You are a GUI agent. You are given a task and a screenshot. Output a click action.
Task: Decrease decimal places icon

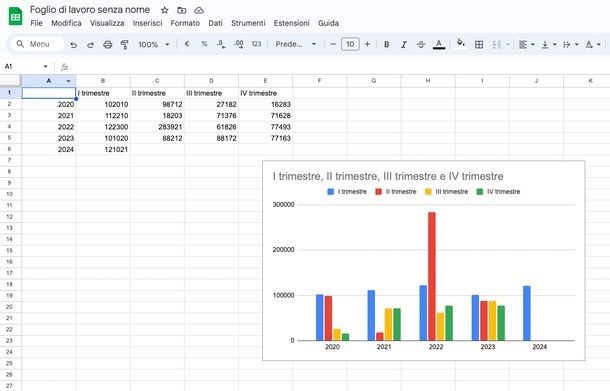(x=221, y=44)
